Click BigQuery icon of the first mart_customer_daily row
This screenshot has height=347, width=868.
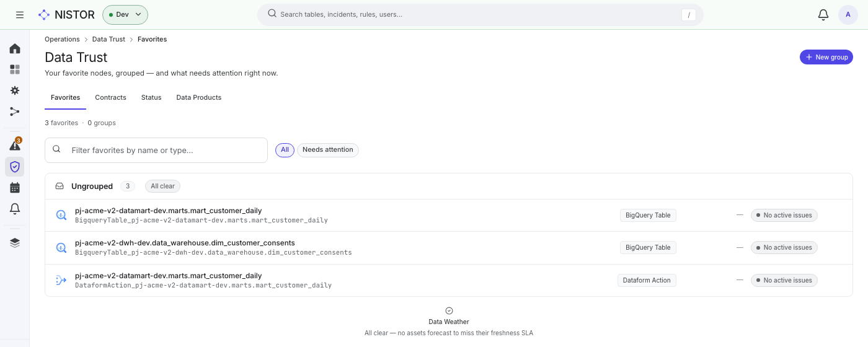[x=61, y=215]
